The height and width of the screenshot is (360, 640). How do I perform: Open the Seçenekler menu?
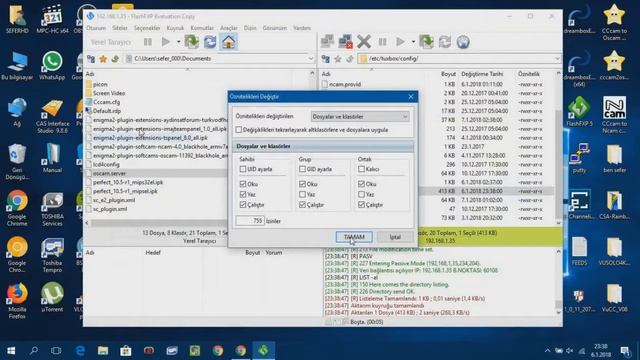pyautogui.click(x=147, y=28)
